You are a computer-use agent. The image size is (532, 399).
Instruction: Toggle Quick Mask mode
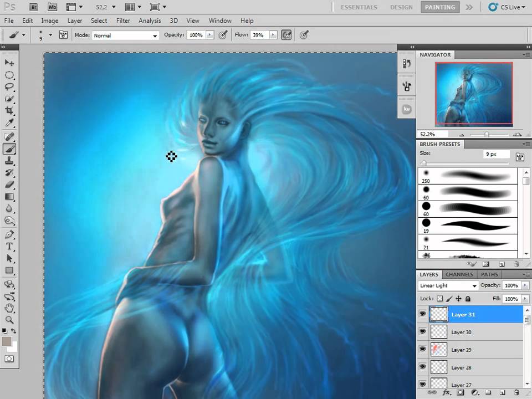(9, 359)
